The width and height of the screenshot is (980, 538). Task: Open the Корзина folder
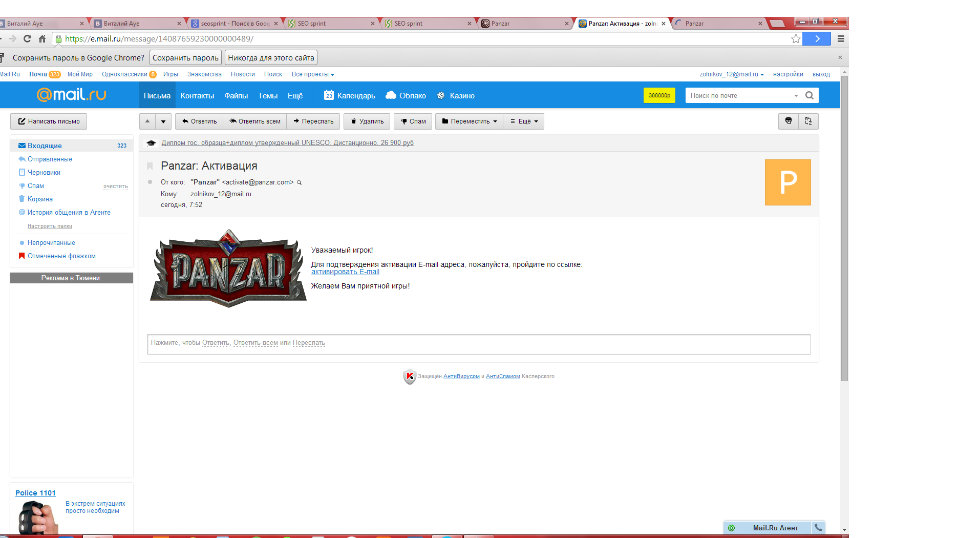pos(40,199)
